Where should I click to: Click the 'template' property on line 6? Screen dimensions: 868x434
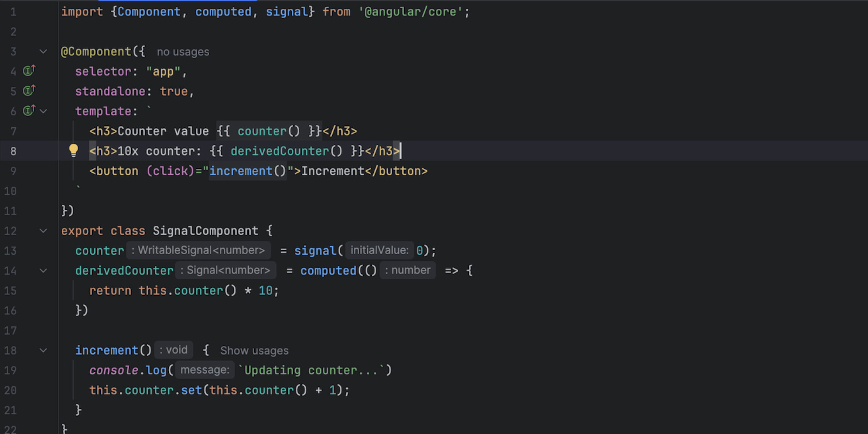pyautogui.click(x=103, y=111)
